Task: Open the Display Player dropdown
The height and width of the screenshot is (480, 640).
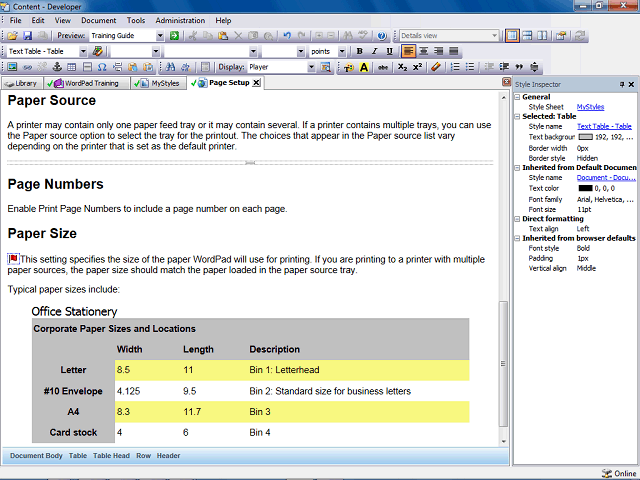Action: click(x=311, y=67)
